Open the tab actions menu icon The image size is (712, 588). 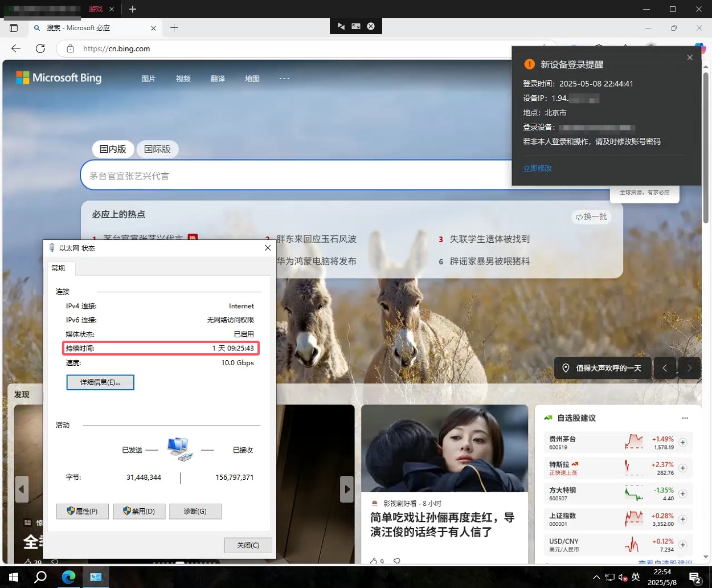click(x=14, y=28)
